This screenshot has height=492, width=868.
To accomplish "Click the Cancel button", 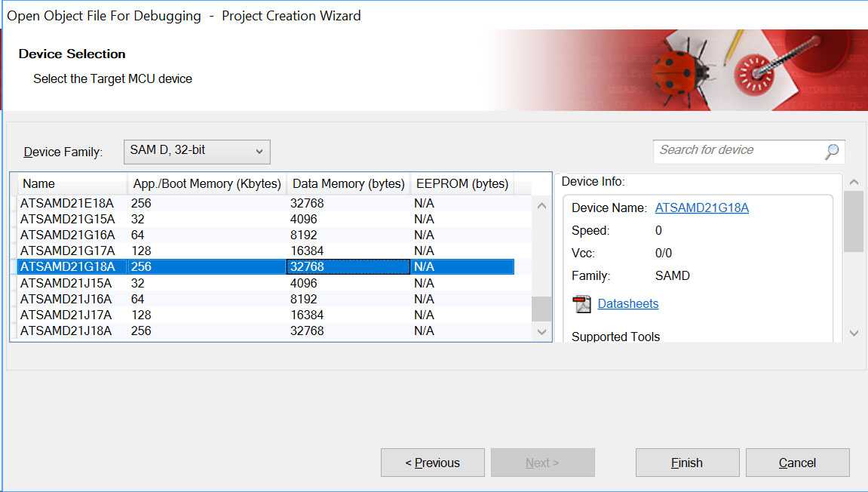I will (797, 463).
